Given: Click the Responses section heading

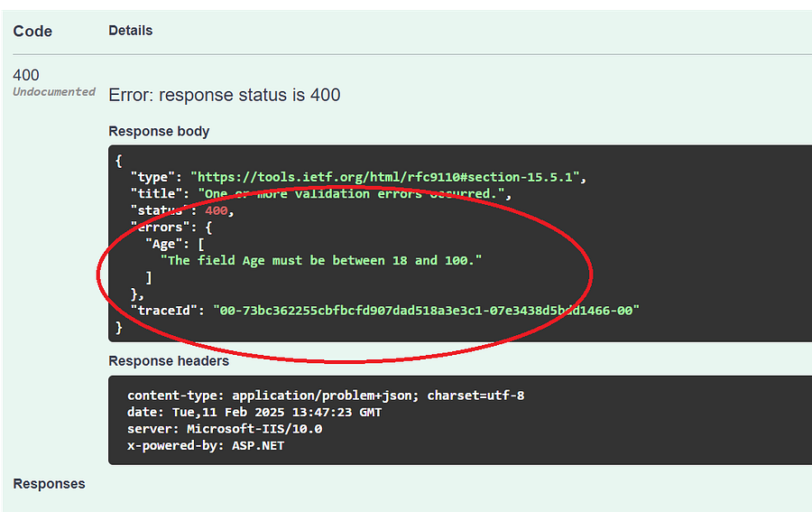Looking at the screenshot, I should (50, 483).
